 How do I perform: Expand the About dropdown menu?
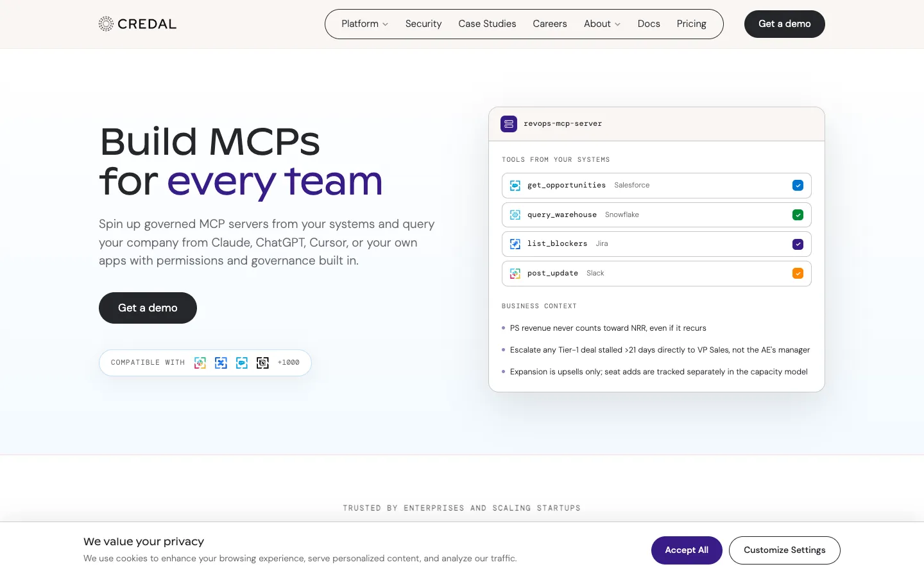(x=602, y=24)
